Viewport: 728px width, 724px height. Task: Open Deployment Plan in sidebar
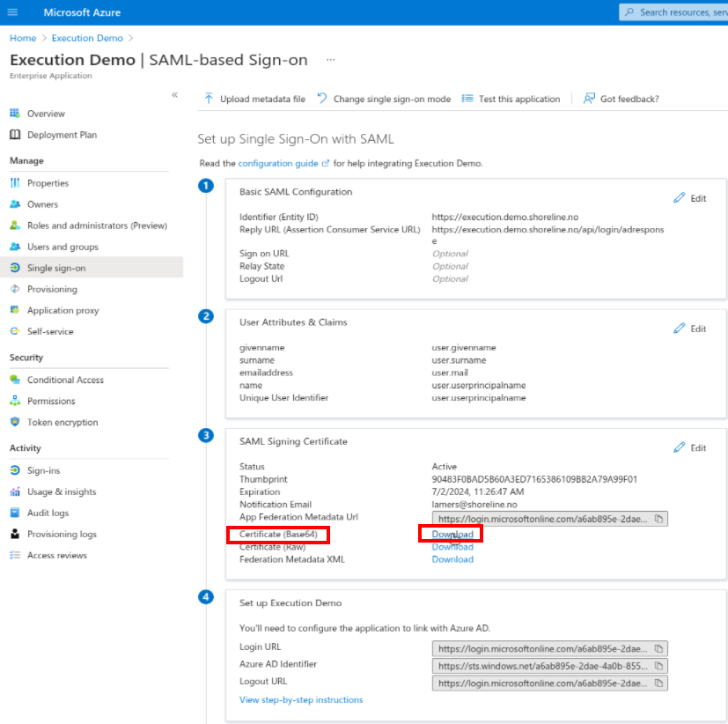point(62,135)
